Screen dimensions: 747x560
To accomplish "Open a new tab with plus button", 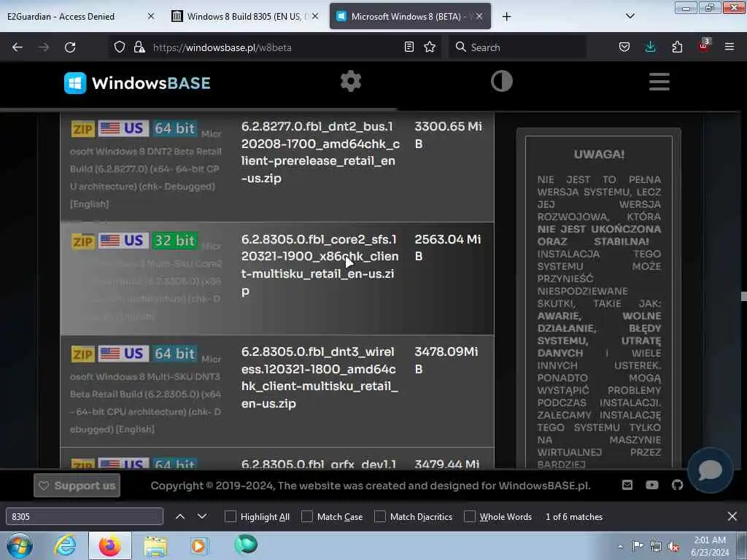I will coord(506,17).
